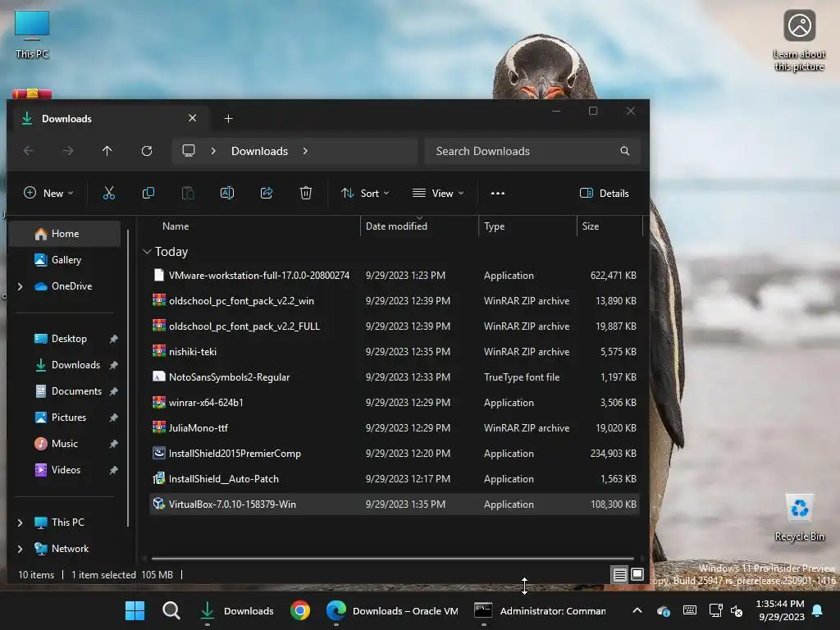840x630 pixels.
Task: Unpin Downloads from Quick access
Action: (x=113, y=365)
